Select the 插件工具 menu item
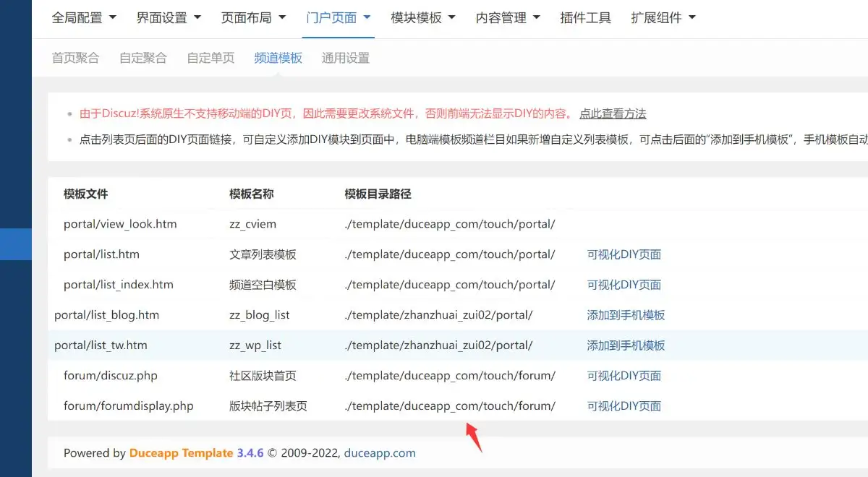 pyautogui.click(x=585, y=17)
